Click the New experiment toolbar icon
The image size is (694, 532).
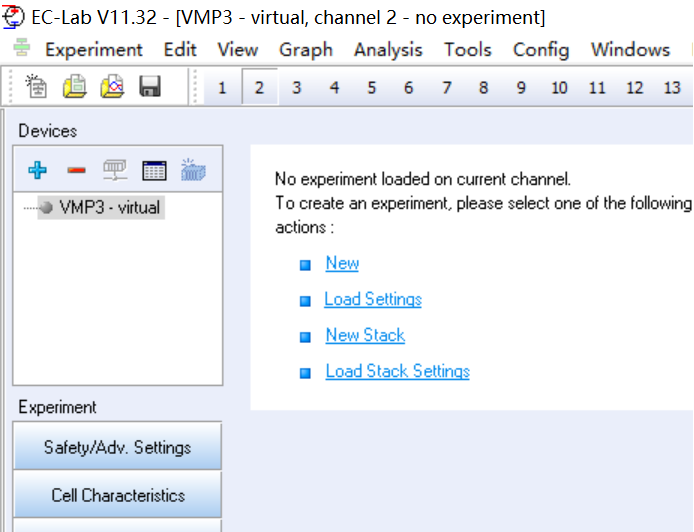pyautogui.click(x=37, y=88)
